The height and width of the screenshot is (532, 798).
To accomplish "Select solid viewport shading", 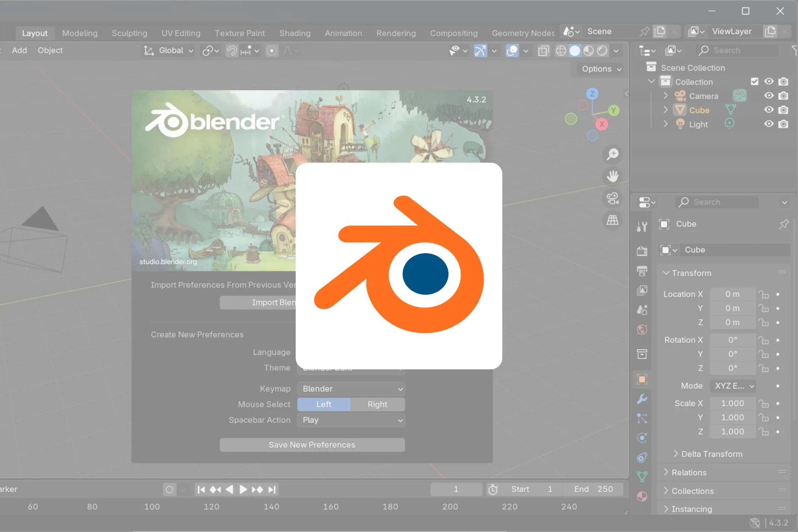I will [575, 51].
